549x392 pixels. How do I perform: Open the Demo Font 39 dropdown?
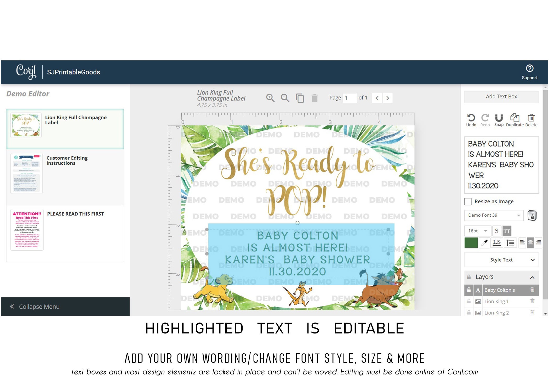pos(494,215)
